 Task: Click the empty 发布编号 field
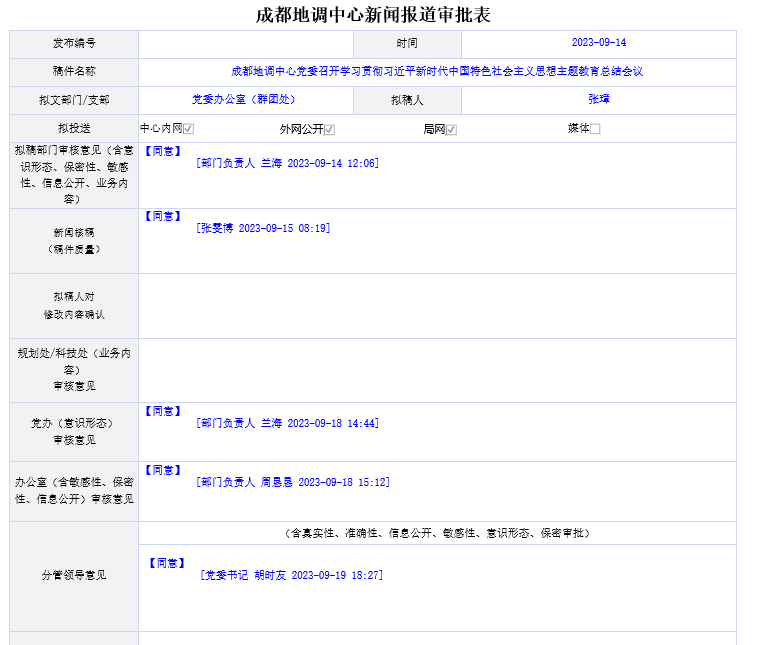(x=246, y=44)
